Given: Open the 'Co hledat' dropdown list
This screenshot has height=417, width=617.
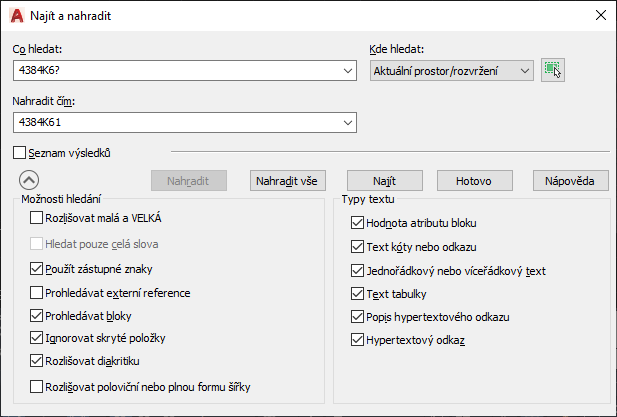Looking at the screenshot, I should (x=348, y=70).
